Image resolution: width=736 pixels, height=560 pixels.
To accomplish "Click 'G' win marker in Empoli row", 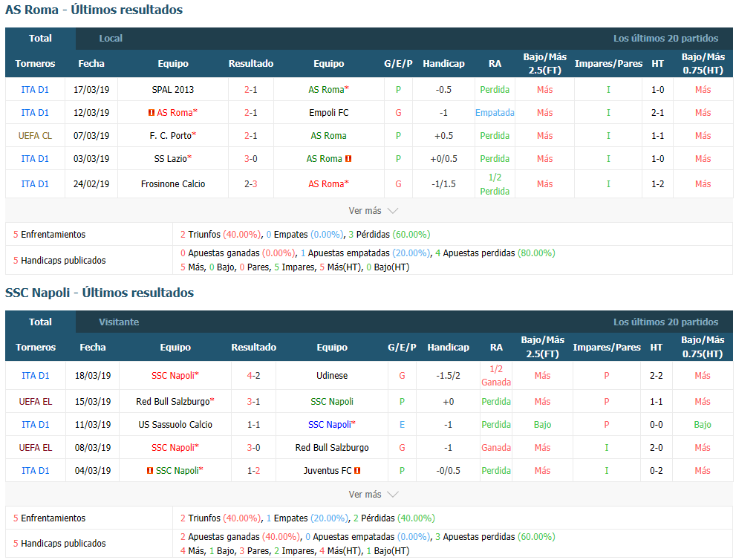I will click(x=398, y=113).
